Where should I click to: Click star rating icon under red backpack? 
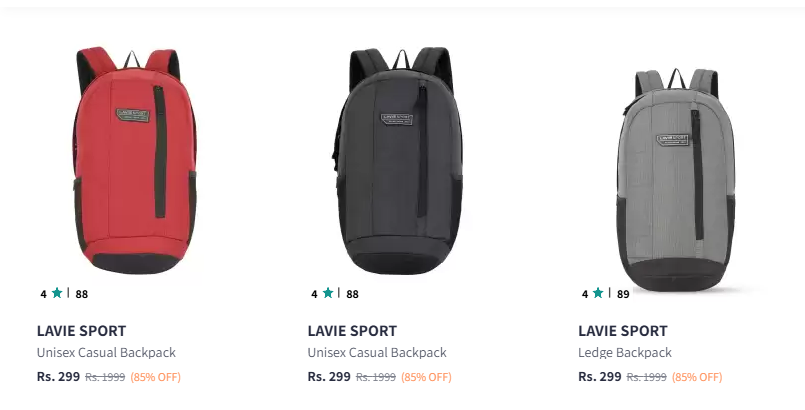tap(57, 293)
